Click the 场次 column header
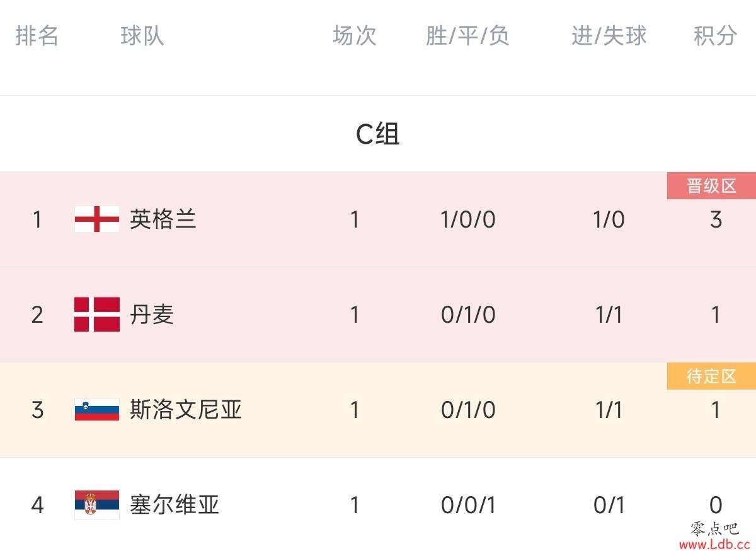Viewport: 756px width, 551px height. [355, 35]
